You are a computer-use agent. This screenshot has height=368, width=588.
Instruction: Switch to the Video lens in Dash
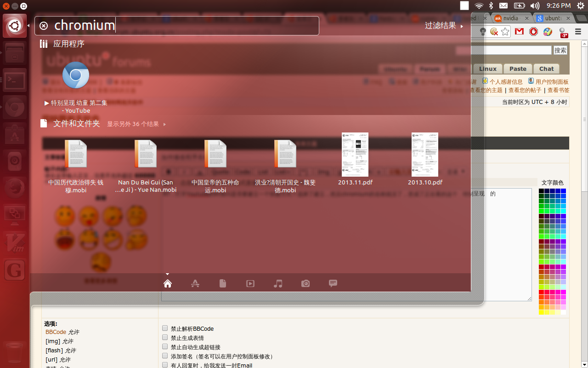250,283
